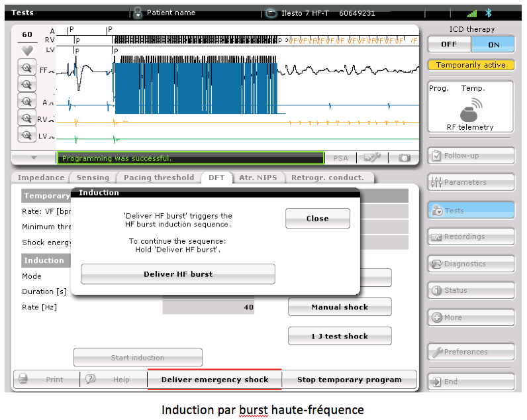Screen dimensions: 527x420
Task: Open the PSA function
Action: (x=340, y=158)
